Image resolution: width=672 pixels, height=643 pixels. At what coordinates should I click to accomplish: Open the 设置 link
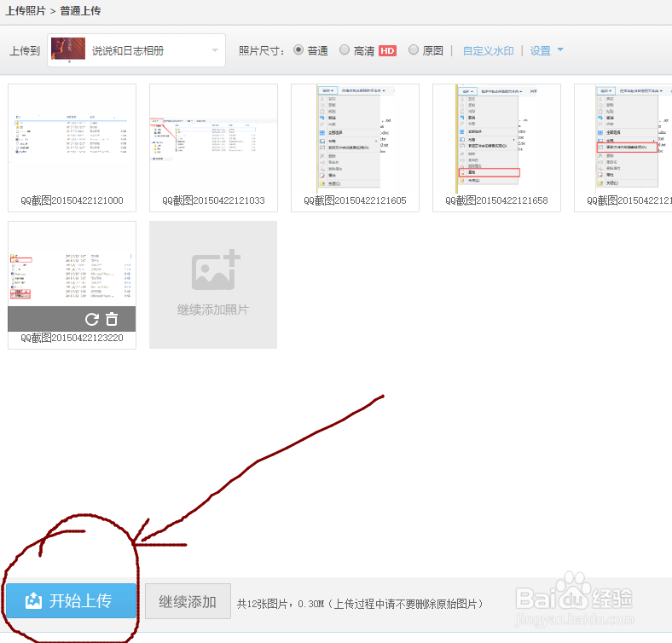(540, 50)
